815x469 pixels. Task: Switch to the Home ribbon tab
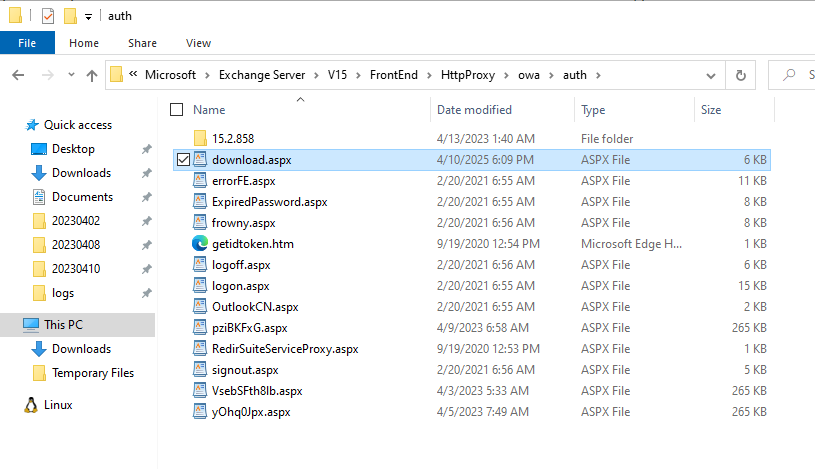84,43
